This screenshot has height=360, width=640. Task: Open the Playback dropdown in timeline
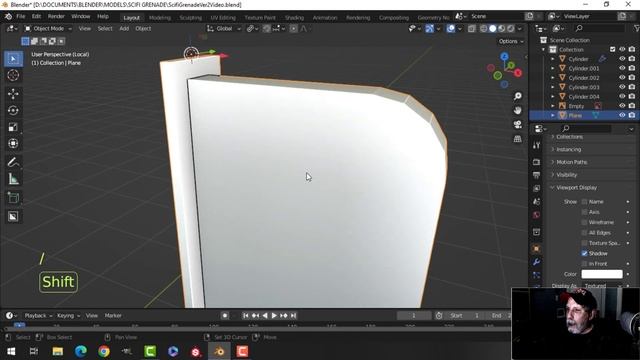[x=38, y=316]
